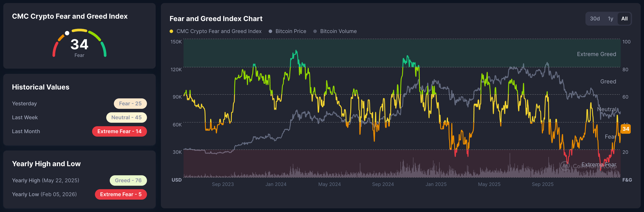
Task: Click the Sep 2025 x-axis label
Action: [543, 184]
